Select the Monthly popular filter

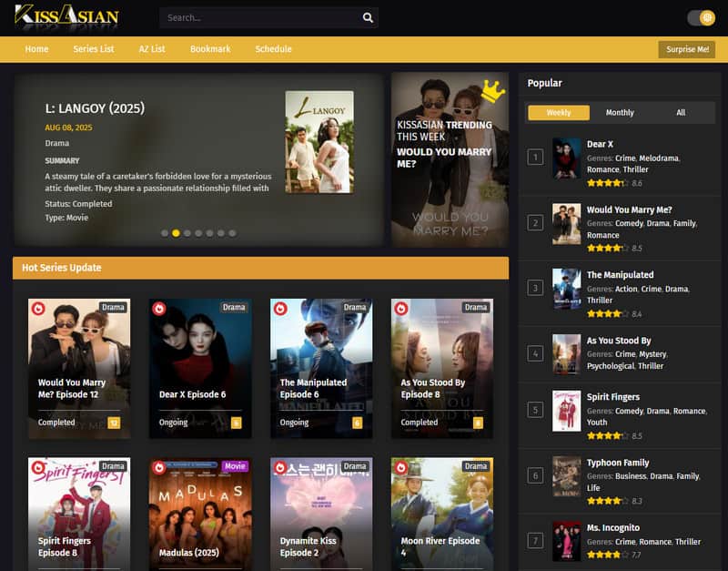[x=620, y=113]
